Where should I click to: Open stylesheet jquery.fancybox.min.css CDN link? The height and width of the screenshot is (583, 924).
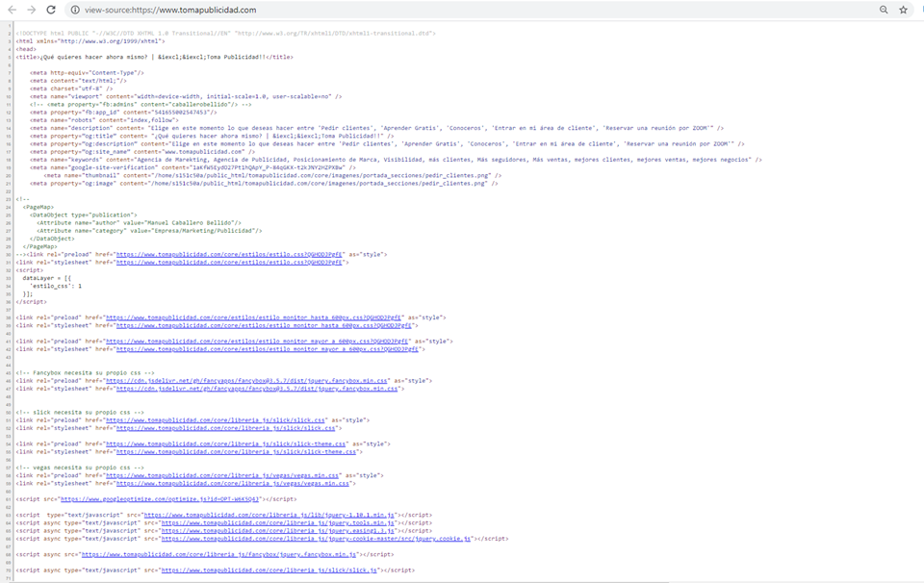257,389
